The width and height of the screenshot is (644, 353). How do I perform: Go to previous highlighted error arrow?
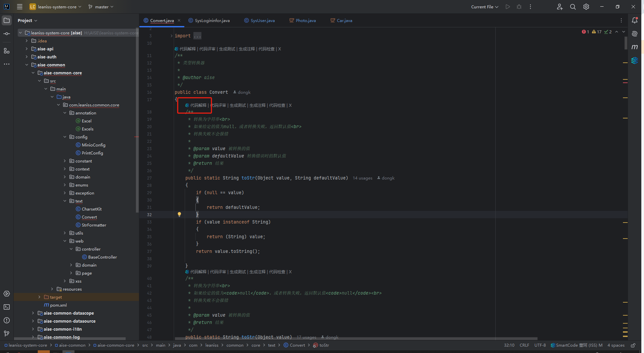[617, 32]
